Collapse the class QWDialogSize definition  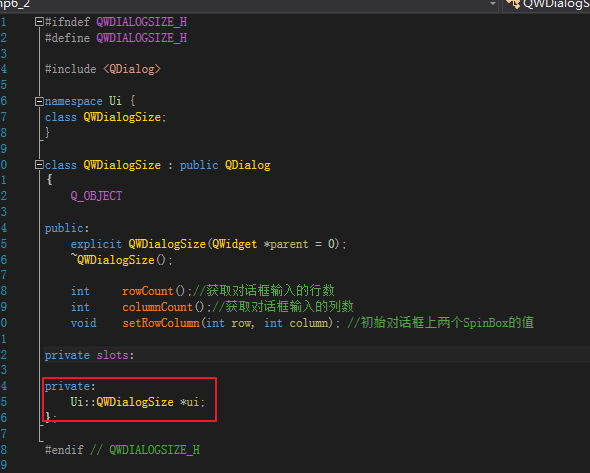[x=39, y=165]
